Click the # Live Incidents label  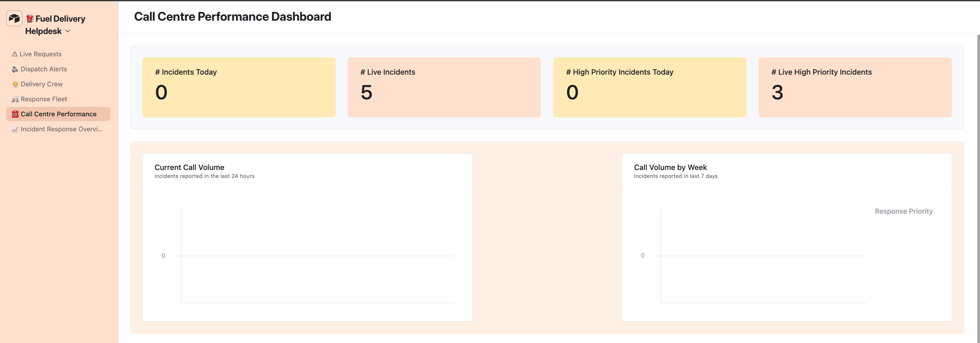tap(388, 72)
